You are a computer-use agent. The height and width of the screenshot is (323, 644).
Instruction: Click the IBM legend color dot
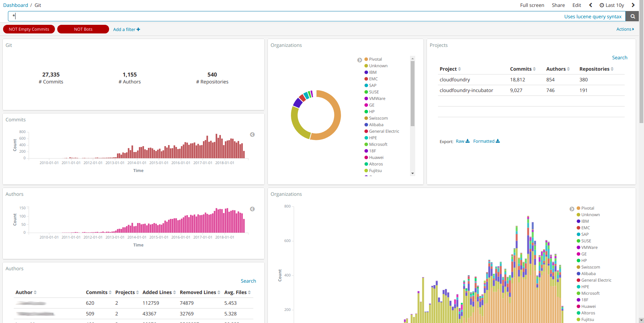[366, 72]
